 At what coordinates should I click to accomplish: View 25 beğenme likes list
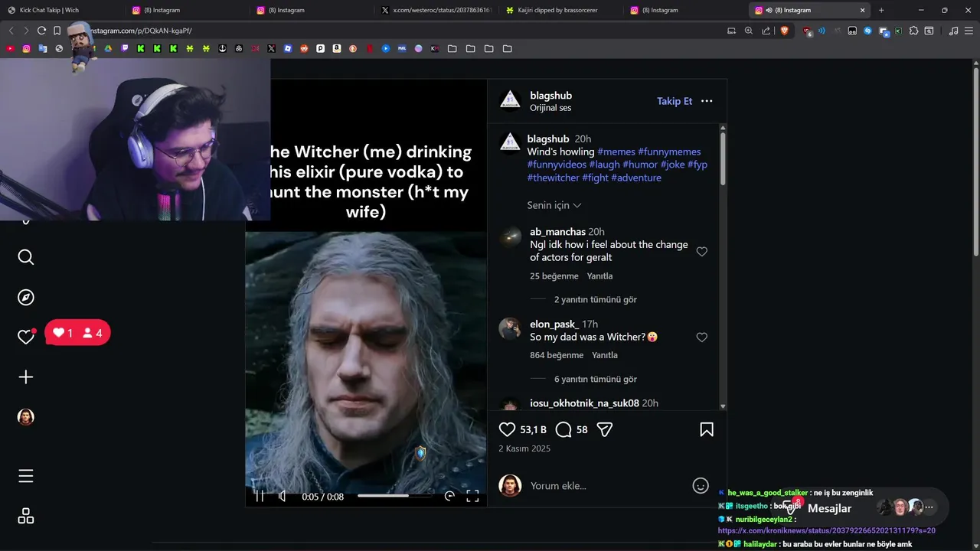coord(554,276)
